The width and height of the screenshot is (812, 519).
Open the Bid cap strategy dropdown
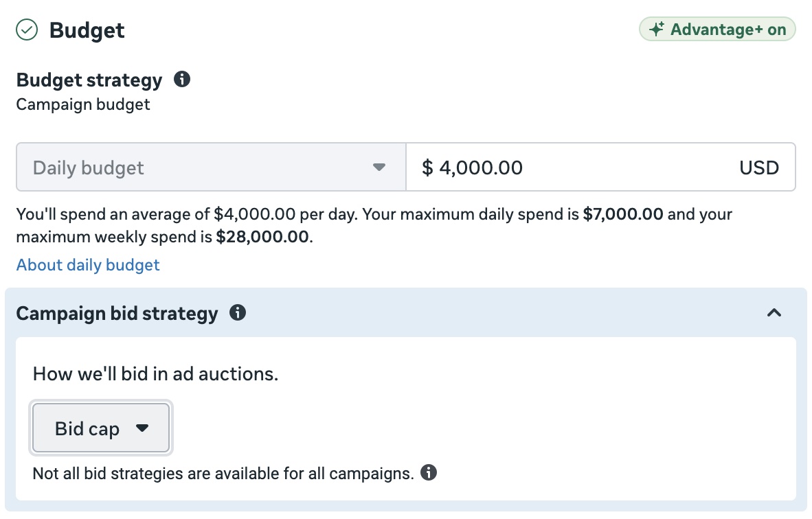click(101, 428)
